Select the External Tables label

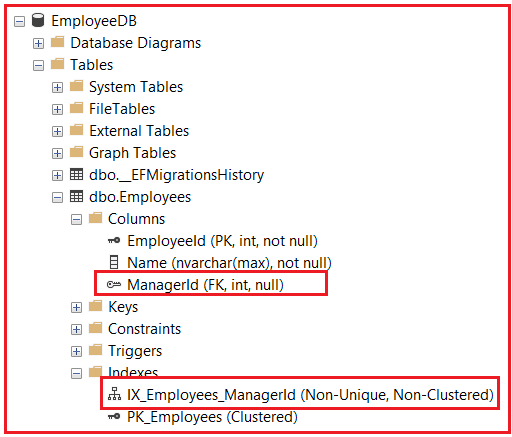(139, 131)
